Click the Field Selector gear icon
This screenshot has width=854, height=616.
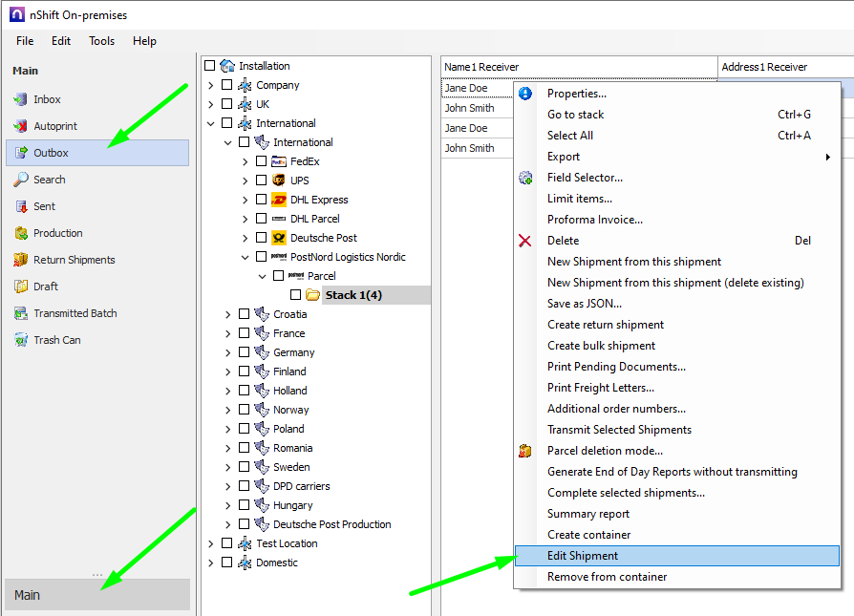coord(525,178)
